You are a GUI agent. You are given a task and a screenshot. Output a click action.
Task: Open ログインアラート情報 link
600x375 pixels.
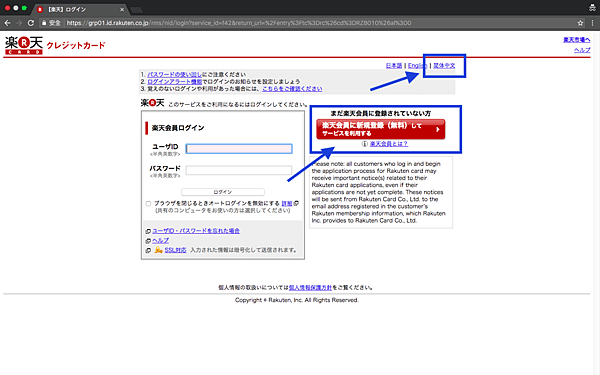pyautogui.click(x=174, y=82)
